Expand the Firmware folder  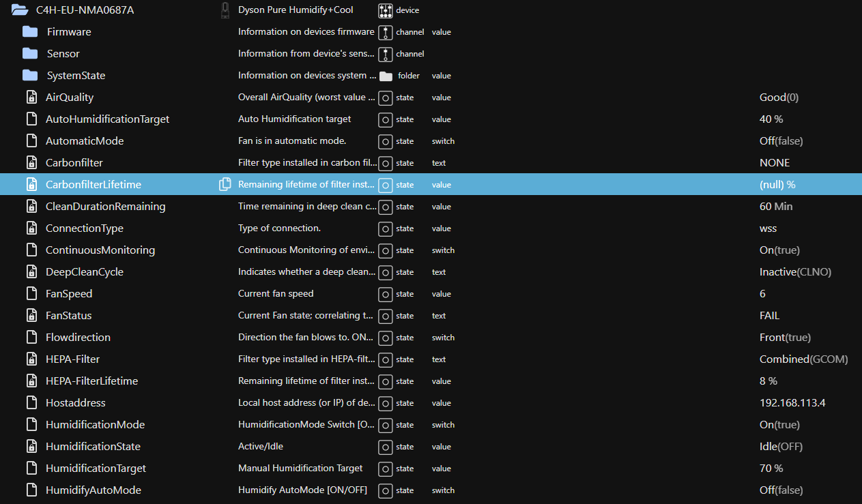(30, 32)
